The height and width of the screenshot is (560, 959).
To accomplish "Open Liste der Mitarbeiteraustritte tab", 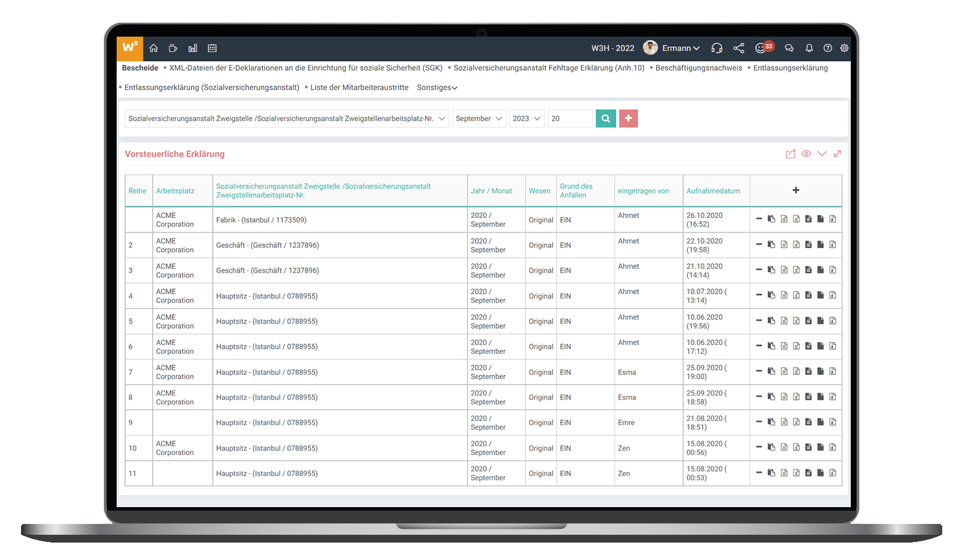I will 360,87.
